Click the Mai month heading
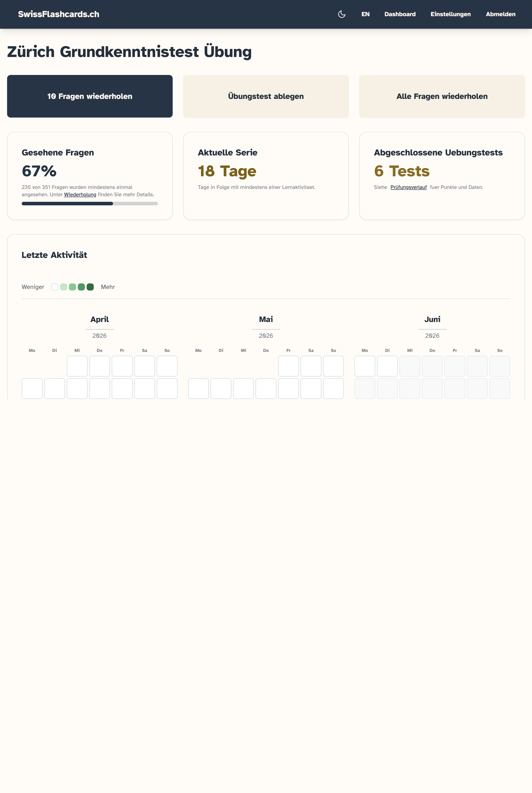The height and width of the screenshot is (793, 532). point(266,319)
